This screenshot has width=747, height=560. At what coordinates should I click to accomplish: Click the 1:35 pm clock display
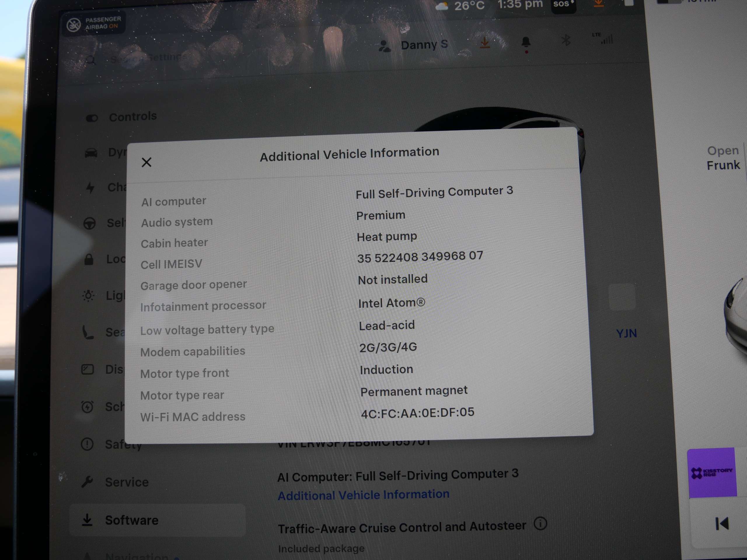pyautogui.click(x=520, y=5)
